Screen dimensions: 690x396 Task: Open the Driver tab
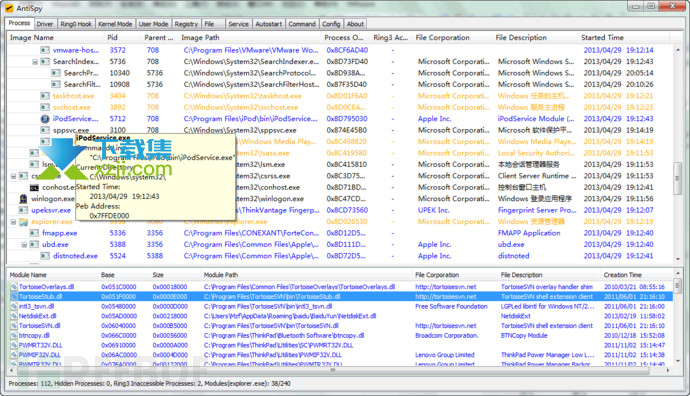[45, 24]
